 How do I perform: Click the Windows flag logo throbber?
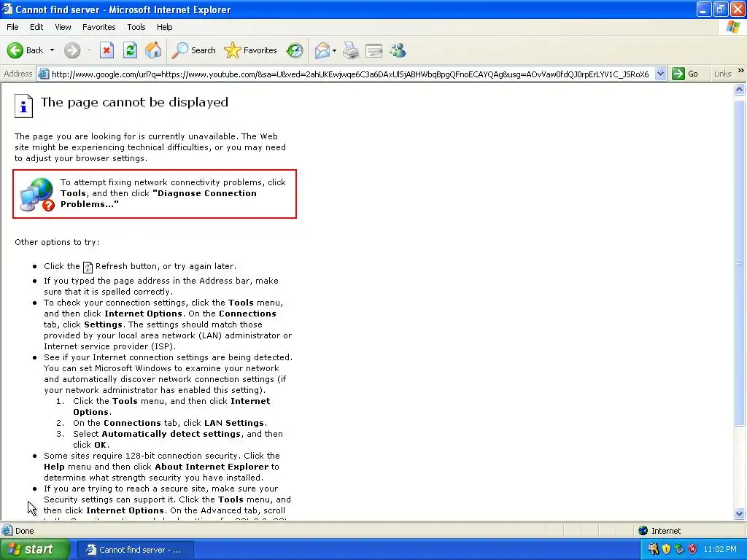point(733,27)
